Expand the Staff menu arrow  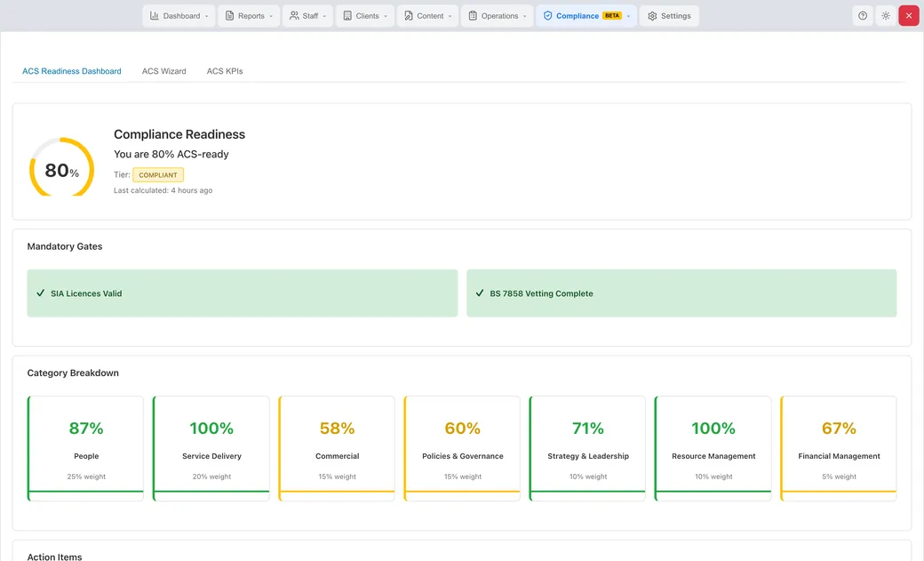324,17
